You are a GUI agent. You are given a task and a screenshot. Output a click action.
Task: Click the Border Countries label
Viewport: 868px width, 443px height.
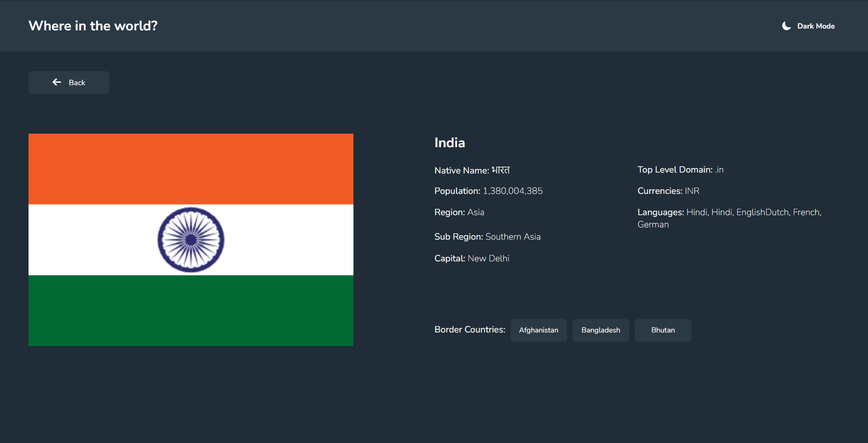(x=470, y=330)
